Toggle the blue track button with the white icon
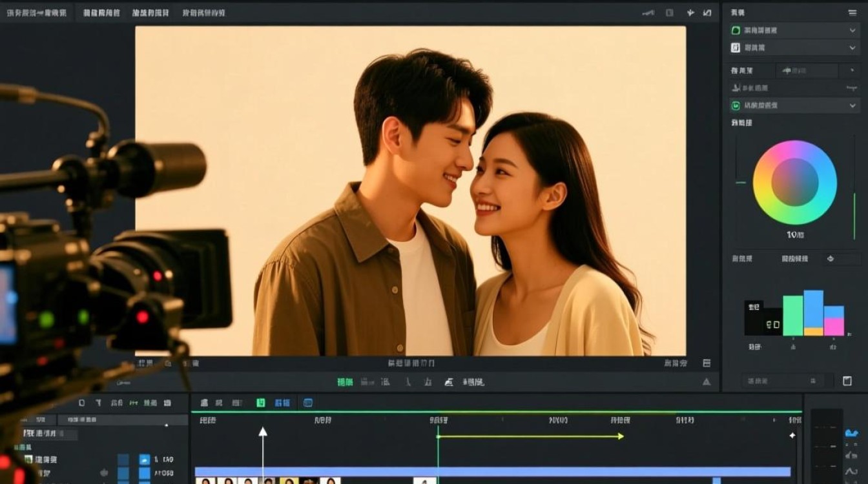 point(145,459)
